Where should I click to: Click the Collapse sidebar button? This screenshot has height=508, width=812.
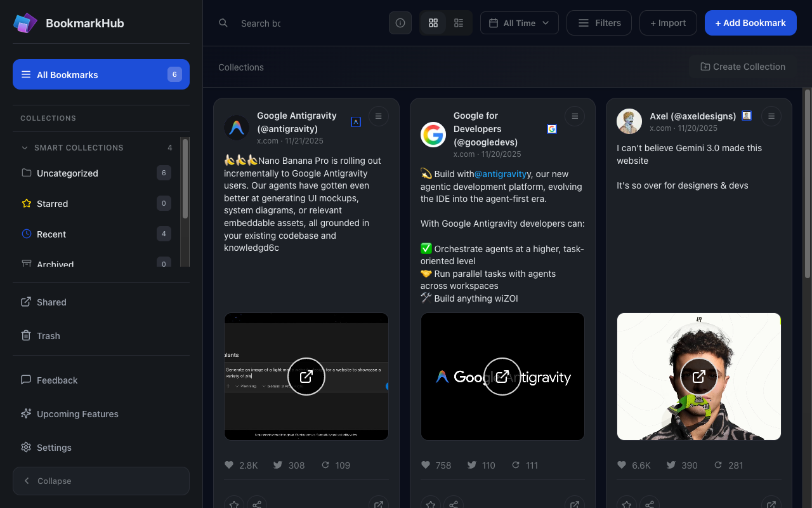tap(101, 481)
